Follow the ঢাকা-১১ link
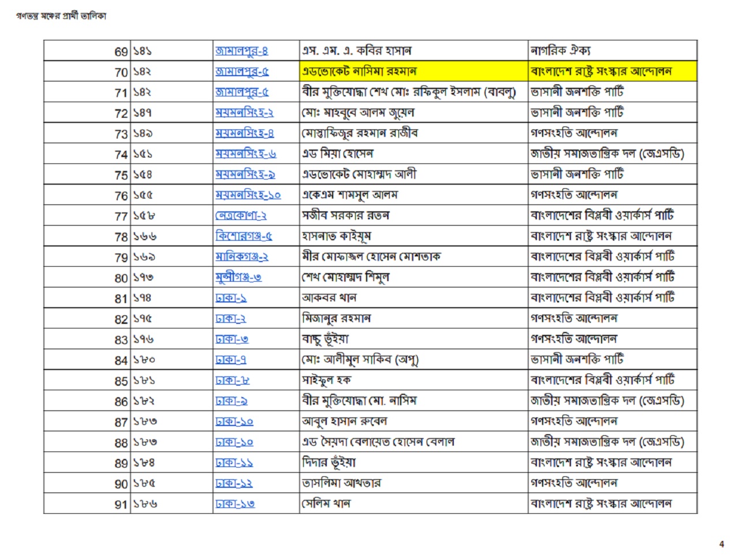 (234, 462)
